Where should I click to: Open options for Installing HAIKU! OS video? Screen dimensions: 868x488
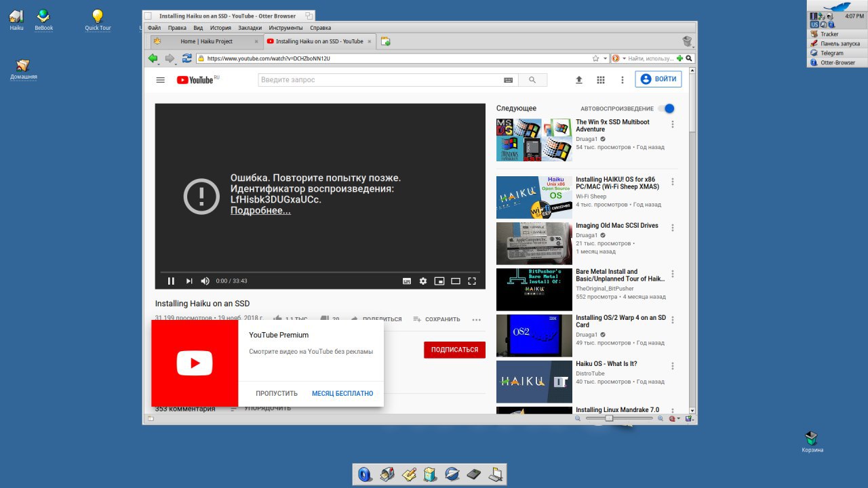[673, 182]
